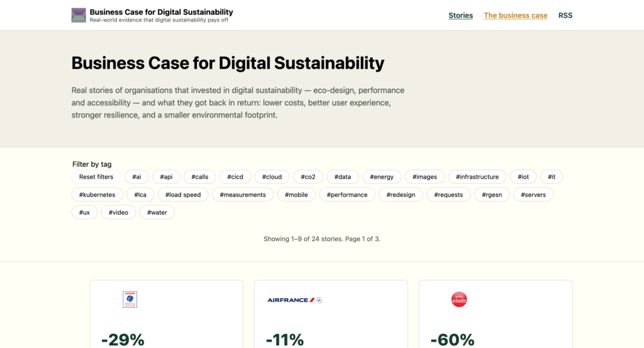644x348 pixels.
Task: Apply the #servers tag filter
Action: tap(533, 194)
